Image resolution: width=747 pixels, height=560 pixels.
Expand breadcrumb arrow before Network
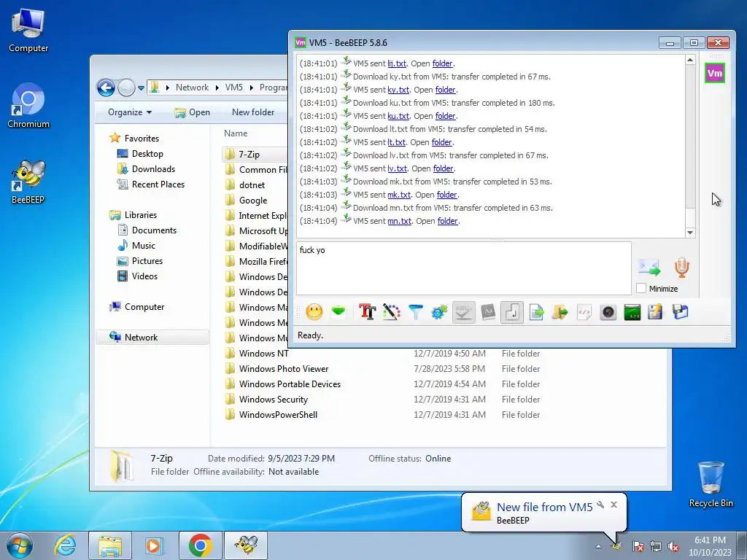(x=168, y=87)
